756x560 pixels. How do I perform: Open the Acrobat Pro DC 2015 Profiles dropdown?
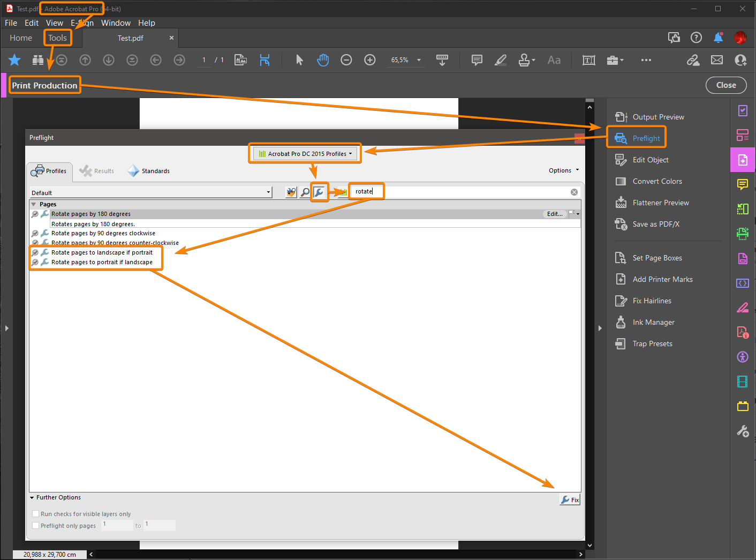pyautogui.click(x=305, y=153)
